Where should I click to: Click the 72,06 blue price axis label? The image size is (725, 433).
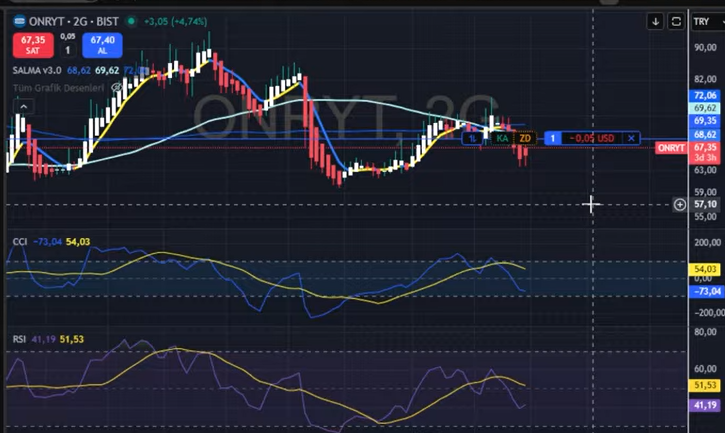click(705, 95)
